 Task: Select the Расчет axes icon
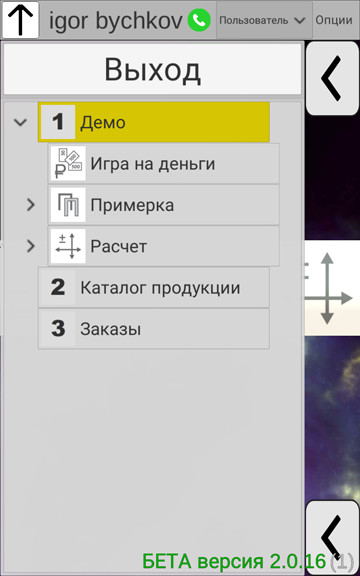(68, 246)
